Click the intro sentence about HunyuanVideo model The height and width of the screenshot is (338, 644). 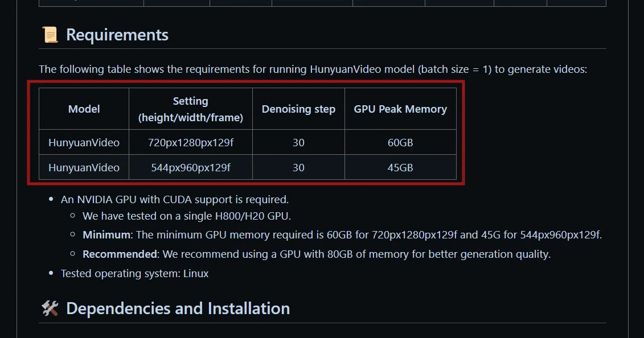pos(313,69)
